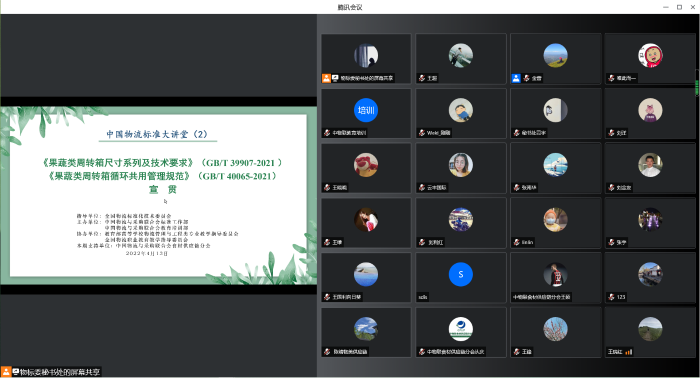This screenshot has width=700, height=378.
Task: Click the orange host icon on first participant tile
Action: pyautogui.click(x=326, y=78)
